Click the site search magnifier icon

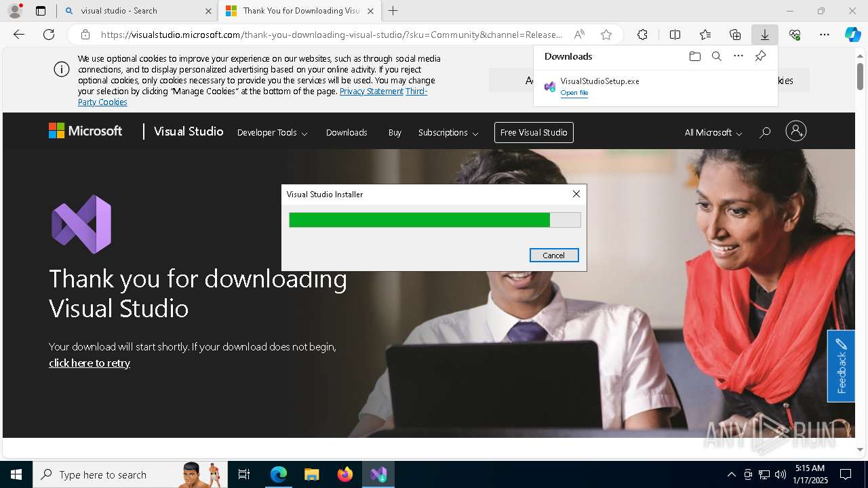click(765, 132)
